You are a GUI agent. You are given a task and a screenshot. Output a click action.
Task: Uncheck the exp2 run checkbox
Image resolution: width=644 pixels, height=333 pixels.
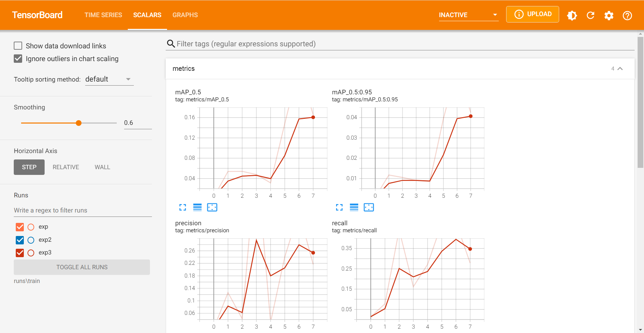coord(20,240)
